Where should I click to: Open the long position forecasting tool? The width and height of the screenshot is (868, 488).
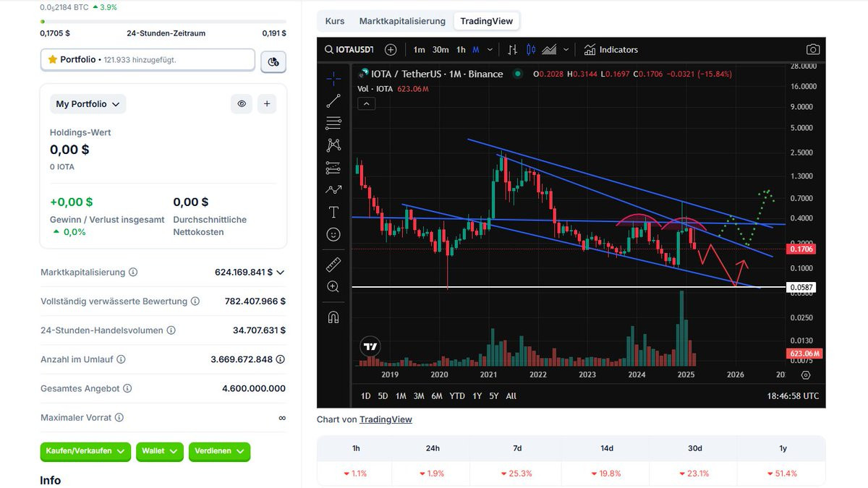click(x=333, y=168)
